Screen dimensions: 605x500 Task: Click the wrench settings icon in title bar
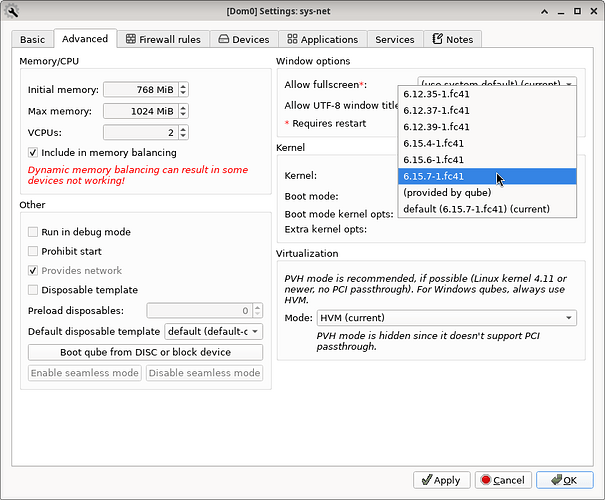(x=12, y=11)
